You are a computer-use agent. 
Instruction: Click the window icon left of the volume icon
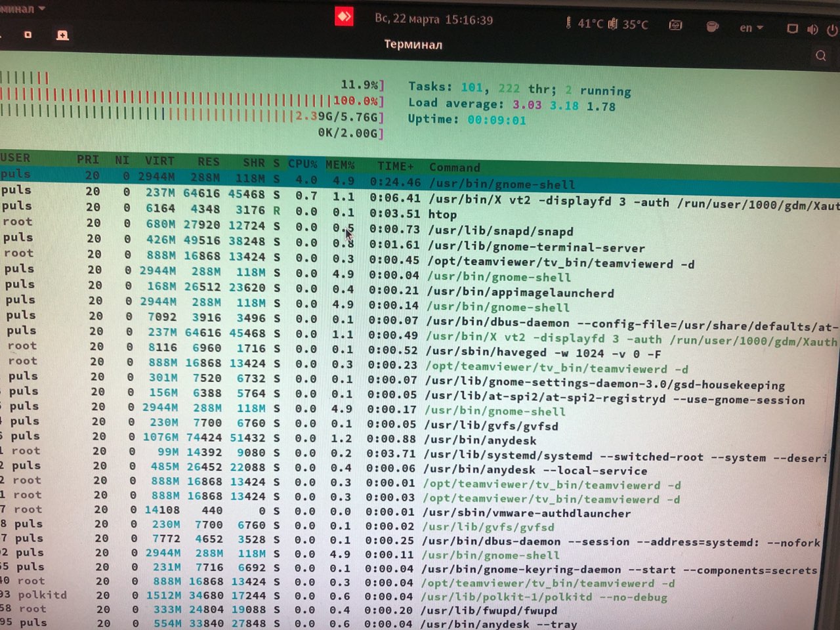coord(793,28)
